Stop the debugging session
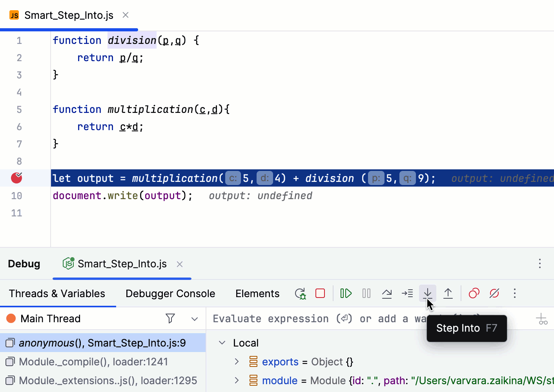This screenshot has height=392, width=554. point(320,293)
